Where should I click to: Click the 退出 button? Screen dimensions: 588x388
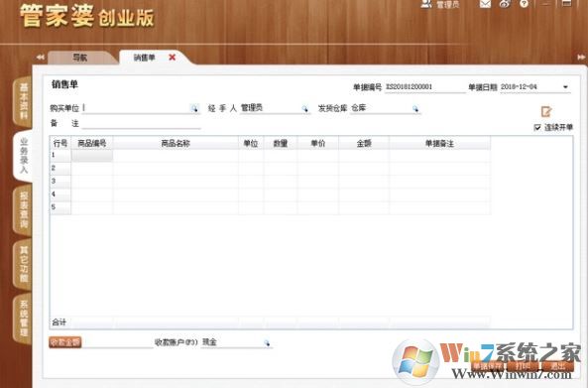tap(557, 366)
